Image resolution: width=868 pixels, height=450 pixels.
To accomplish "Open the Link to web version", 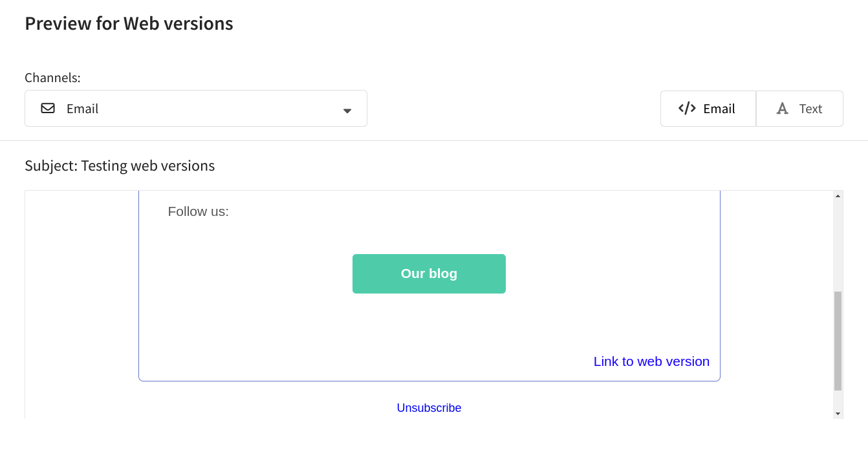I will point(651,361).
